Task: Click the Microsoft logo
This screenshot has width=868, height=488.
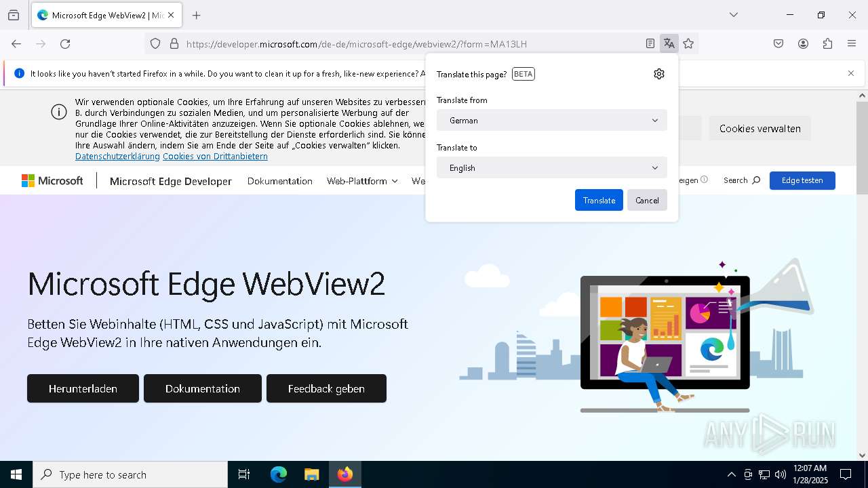Action: [x=52, y=180]
